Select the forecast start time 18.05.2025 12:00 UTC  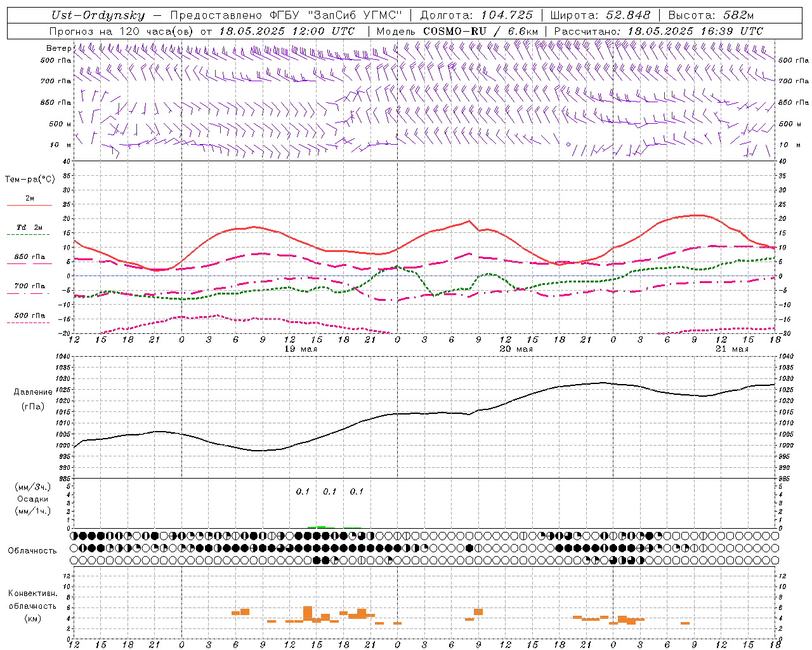point(287,31)
